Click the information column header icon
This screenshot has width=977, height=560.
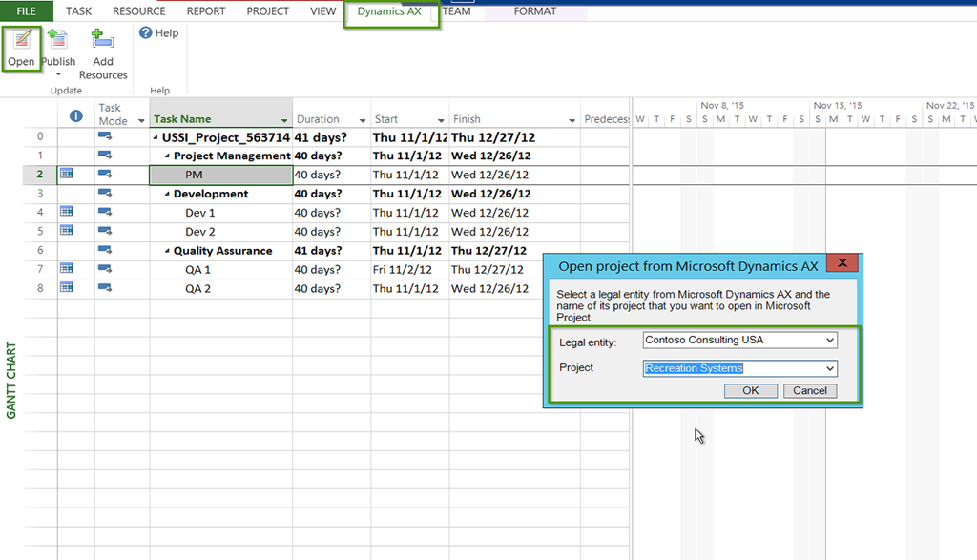75,114
